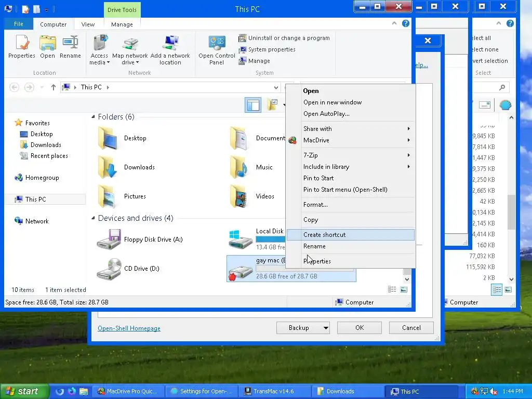Expand the Include in library submenu
The height and width of the screenshot is (399, 532).
click(351, 167)
